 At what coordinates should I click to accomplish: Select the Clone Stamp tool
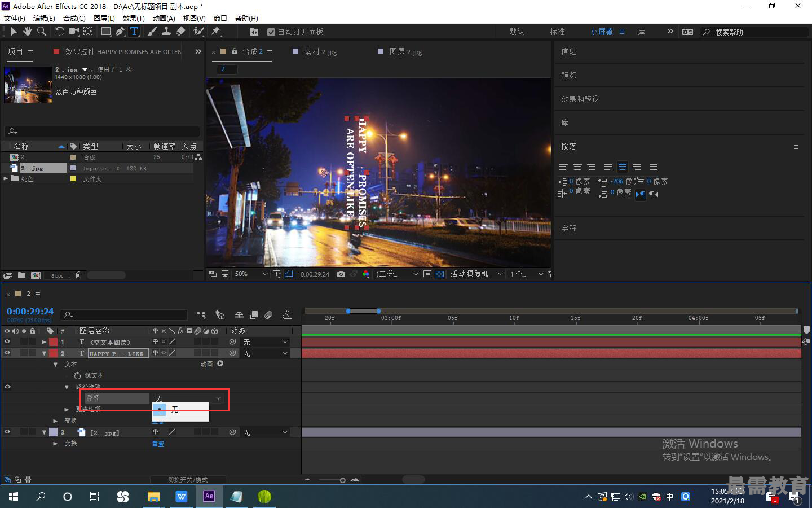point(166,32)
